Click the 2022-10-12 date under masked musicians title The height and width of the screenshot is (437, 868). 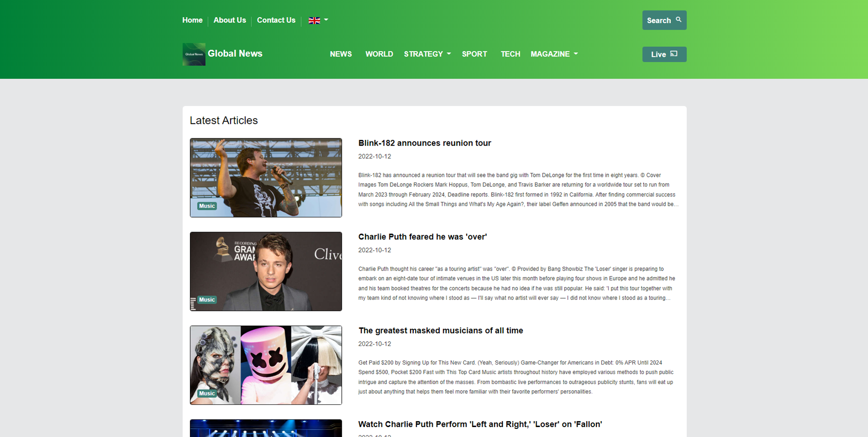[x=375, y=344]
